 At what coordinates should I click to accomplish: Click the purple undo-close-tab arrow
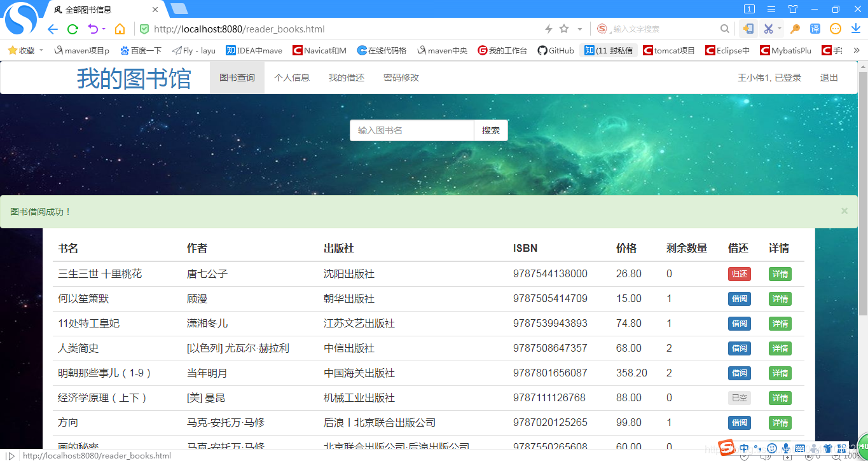tap(93, 29)
